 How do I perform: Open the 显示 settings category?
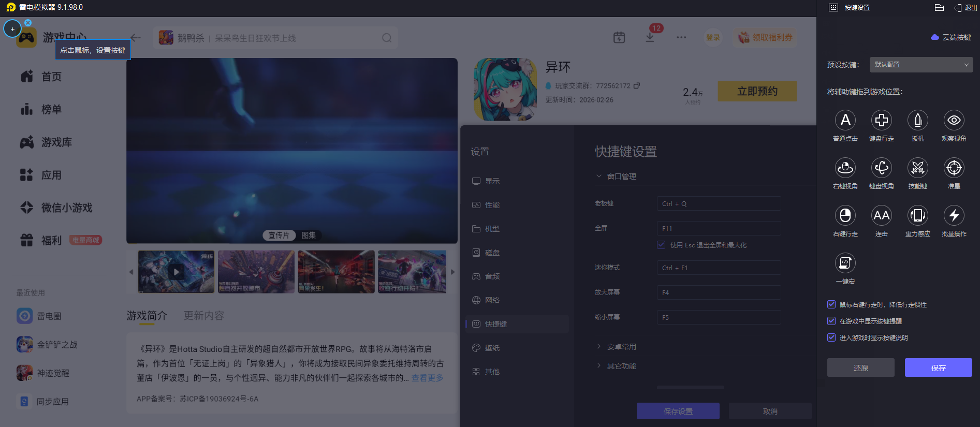pyautogui.click(x=517, y=181)
